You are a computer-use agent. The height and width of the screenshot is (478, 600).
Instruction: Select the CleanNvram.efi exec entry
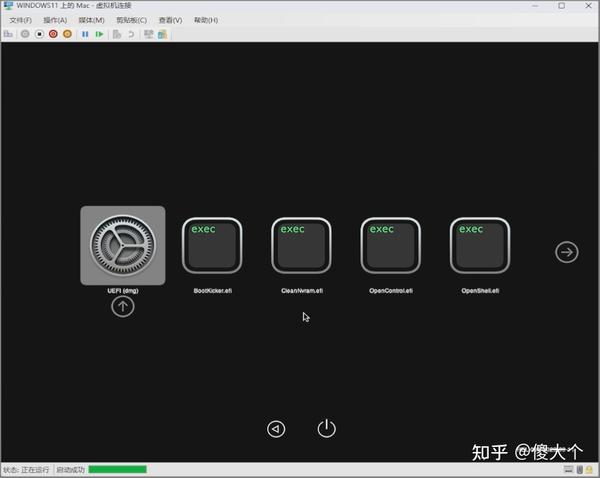coord(301,245)
